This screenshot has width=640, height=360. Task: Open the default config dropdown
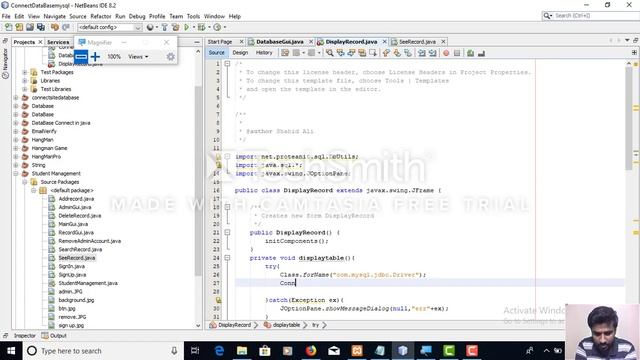coord(109,27)
